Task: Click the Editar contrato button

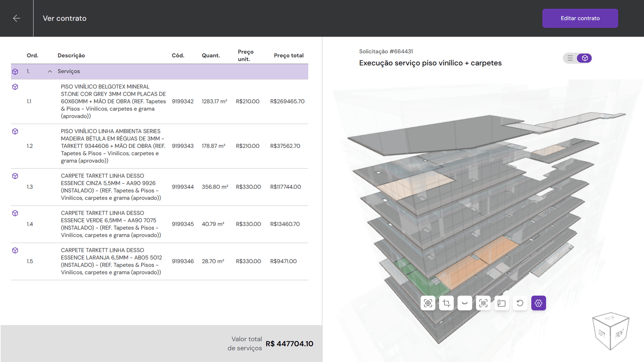Action: 580,18
